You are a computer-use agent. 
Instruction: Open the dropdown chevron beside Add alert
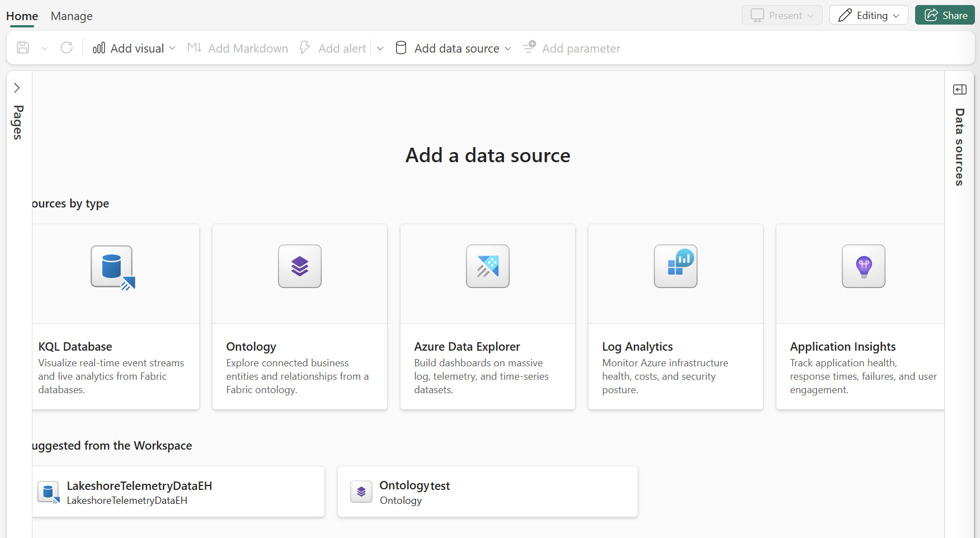pyautogui.click(x=380, y=49)
